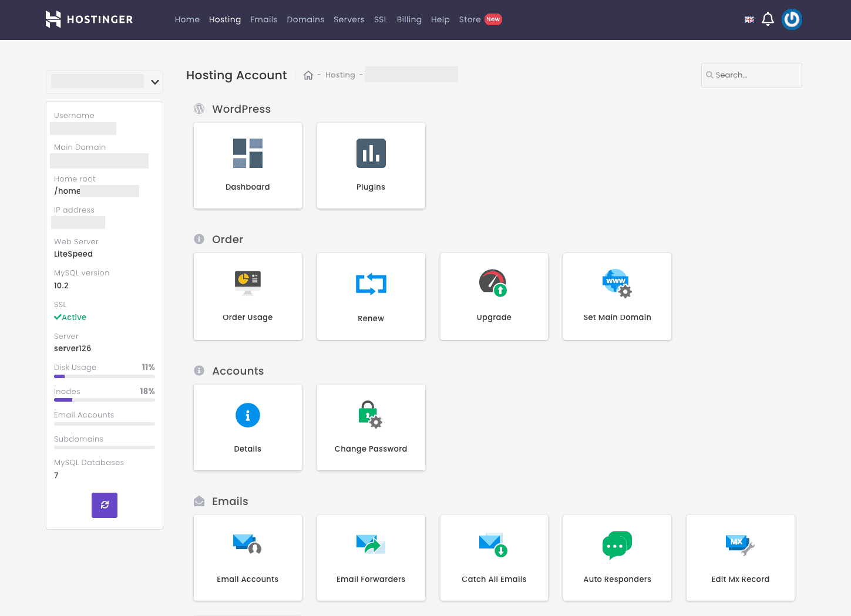Click the MySQL Databases count 7
This screenshot has width=851, height=616.
56,476
